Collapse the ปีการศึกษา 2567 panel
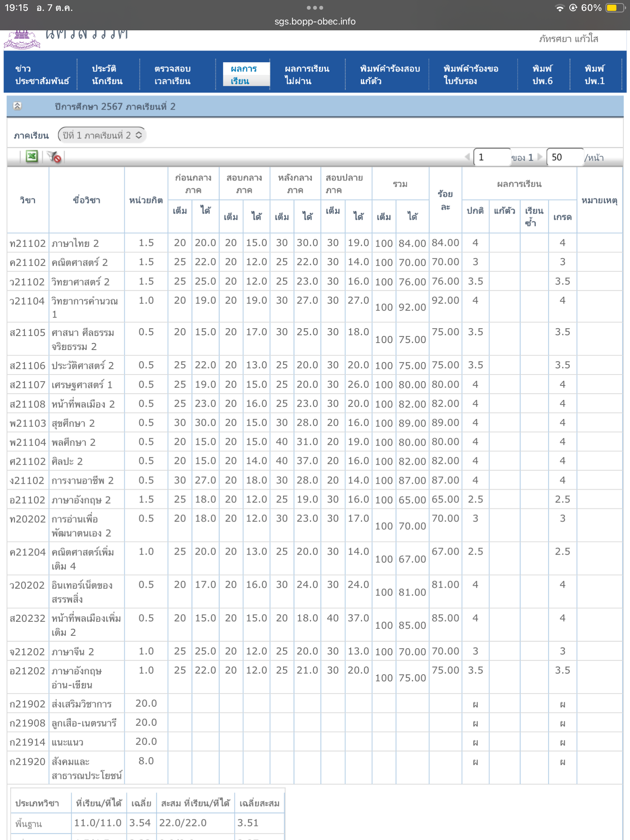 pyautogui.click(x=17, y=106)
